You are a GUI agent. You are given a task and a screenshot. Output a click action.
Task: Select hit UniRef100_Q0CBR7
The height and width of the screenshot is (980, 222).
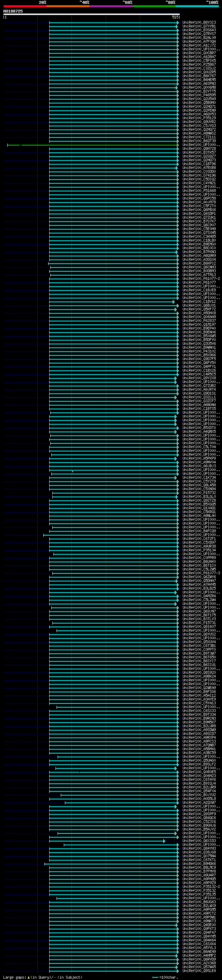199,53
